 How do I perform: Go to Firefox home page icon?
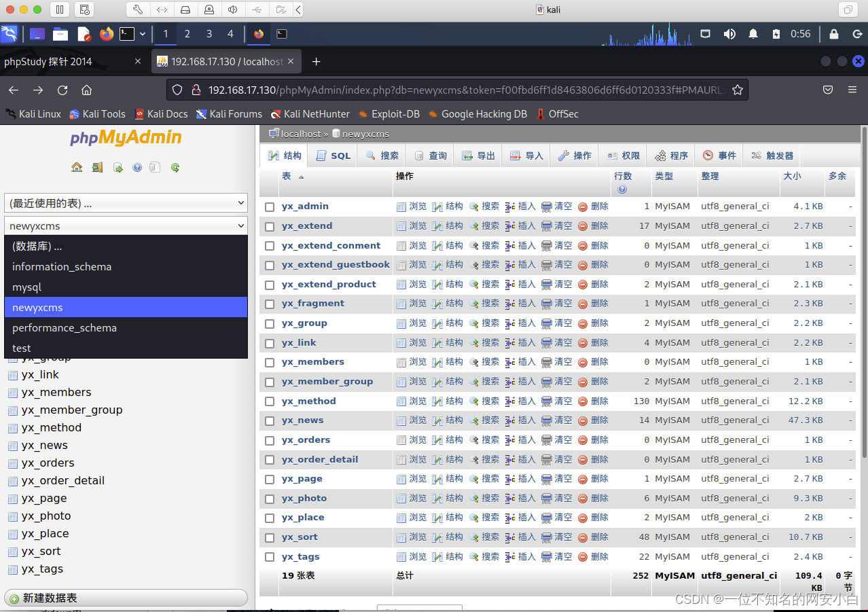(86, 90)
